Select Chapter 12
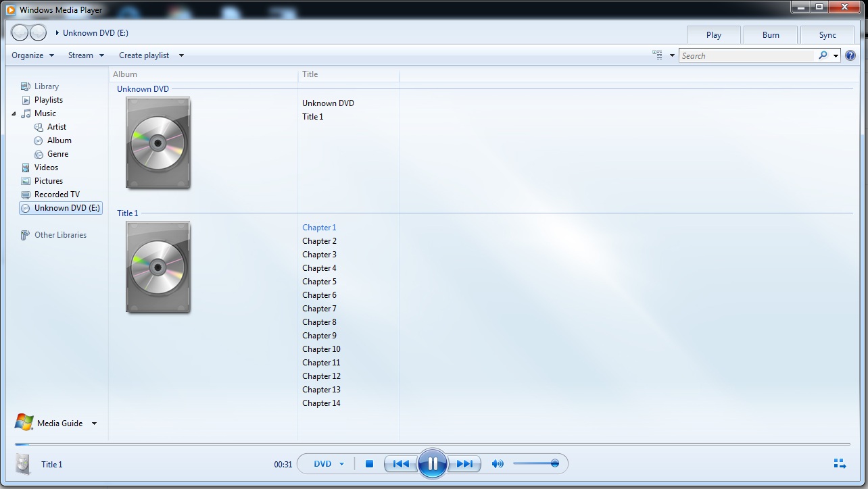Image resolution: width=868 pixels, height=489 pixels. (321, 376)
